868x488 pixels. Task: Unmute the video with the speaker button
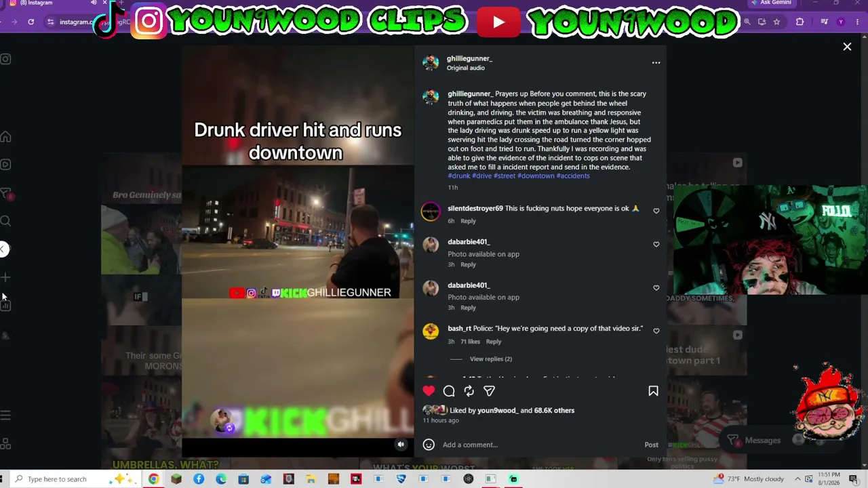[x=401, y=445]
